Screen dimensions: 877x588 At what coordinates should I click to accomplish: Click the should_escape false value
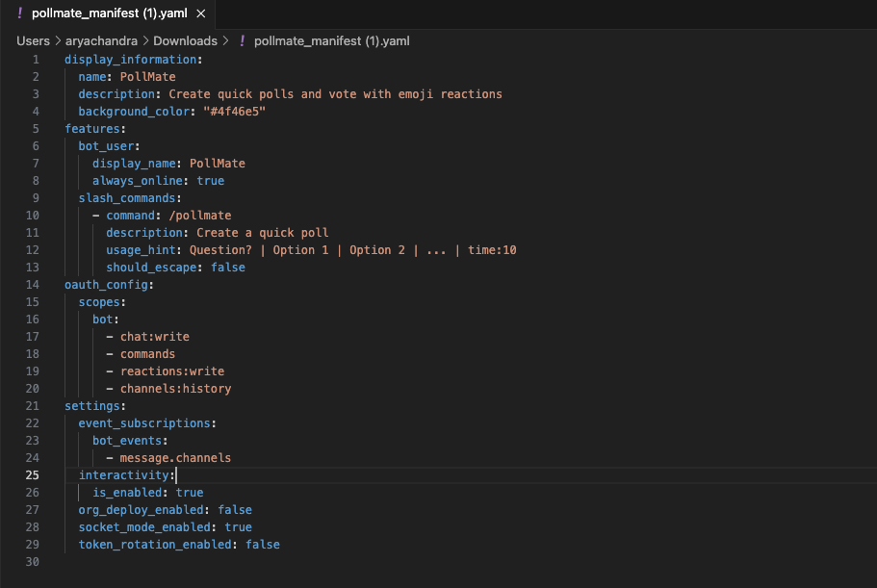tap(227, 268)
